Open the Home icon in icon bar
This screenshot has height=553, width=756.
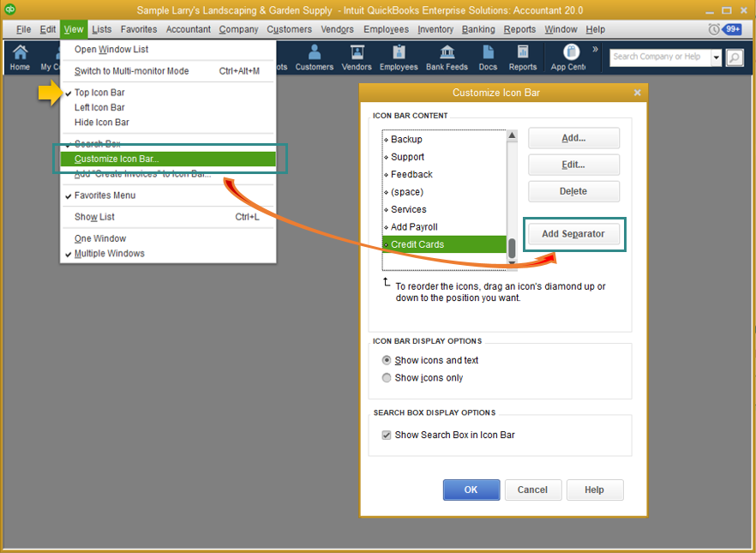tap(20, 57)
